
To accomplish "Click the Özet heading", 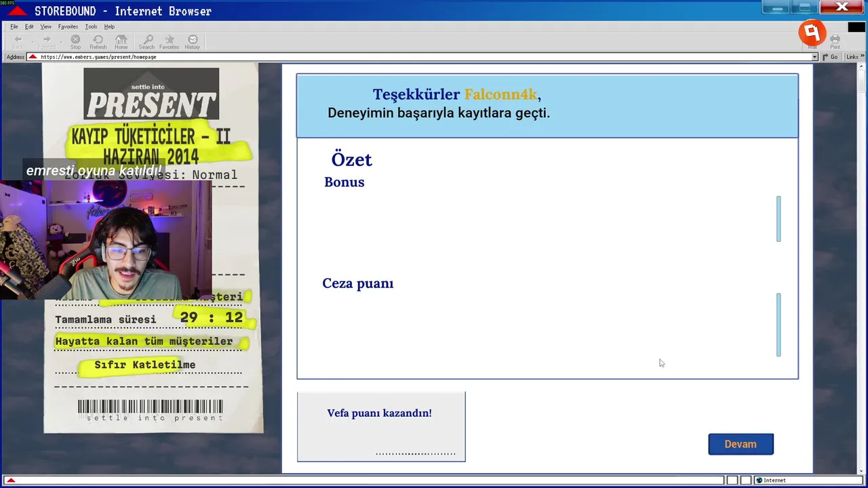I will (x=351, y=159).
